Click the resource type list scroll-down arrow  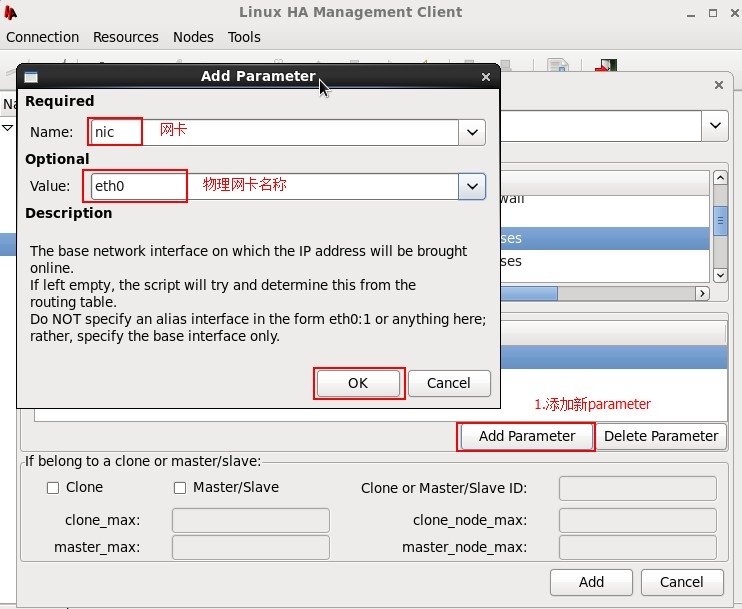pyautogui.click(x=720, y=275)
